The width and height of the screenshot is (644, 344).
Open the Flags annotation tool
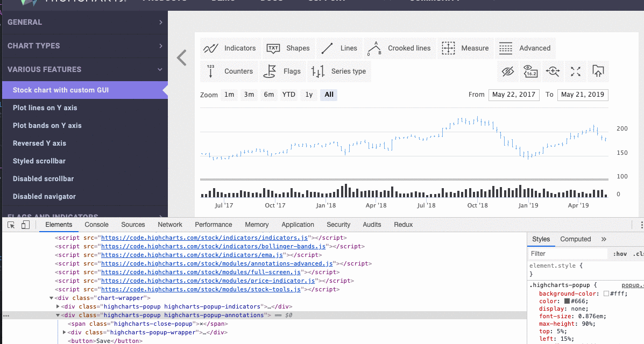[286, 71]
